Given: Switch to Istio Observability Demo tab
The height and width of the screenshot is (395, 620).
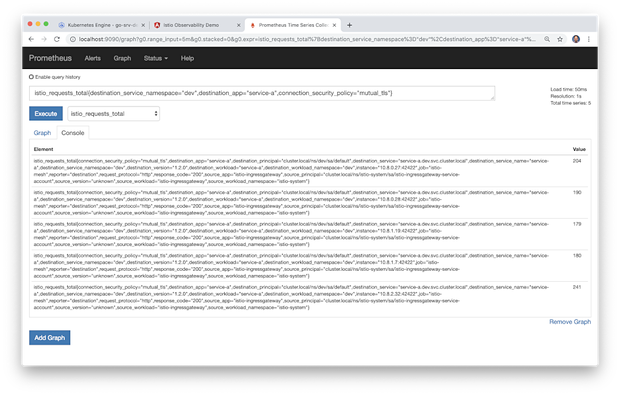Looking at the screenshot, I should click(197, 25).
